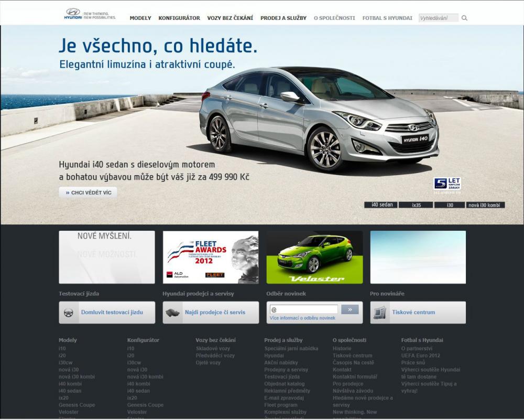524x420 pixels.
Task: Open the Kontaktní formulář footer link
Action: point(355,376)
